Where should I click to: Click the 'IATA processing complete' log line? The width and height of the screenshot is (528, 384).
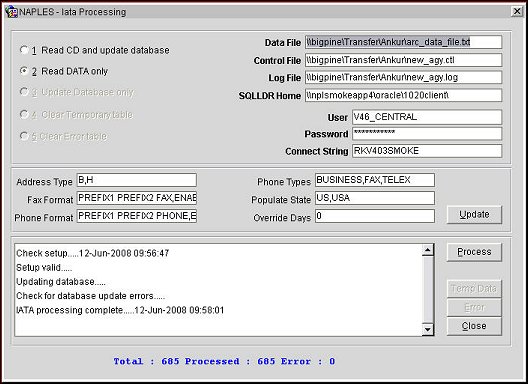[120, 310]
